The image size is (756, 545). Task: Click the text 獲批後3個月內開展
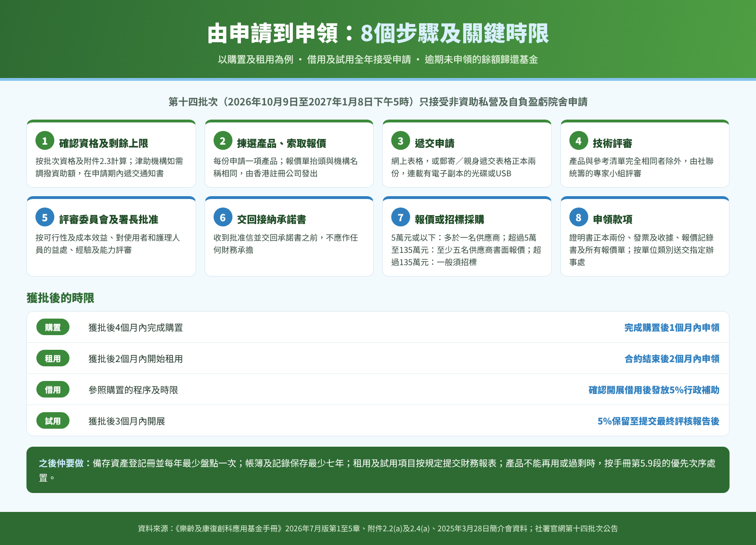tap(127, 421)
